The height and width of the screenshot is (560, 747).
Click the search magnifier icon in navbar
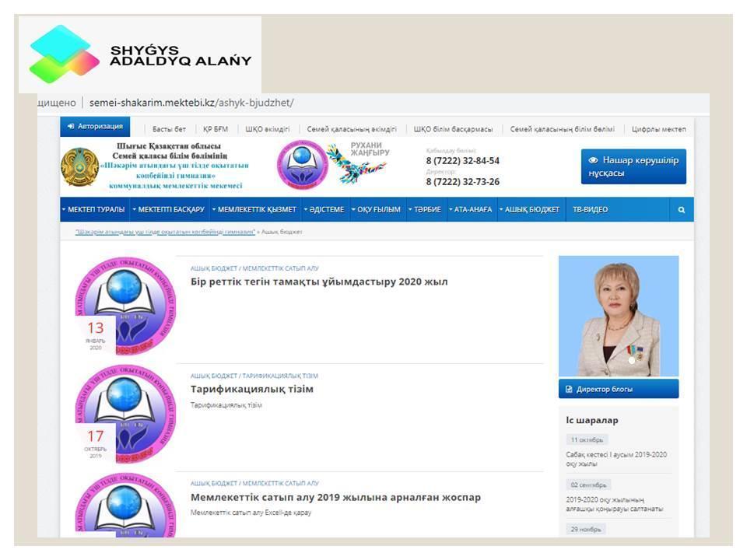pos(681,210)
